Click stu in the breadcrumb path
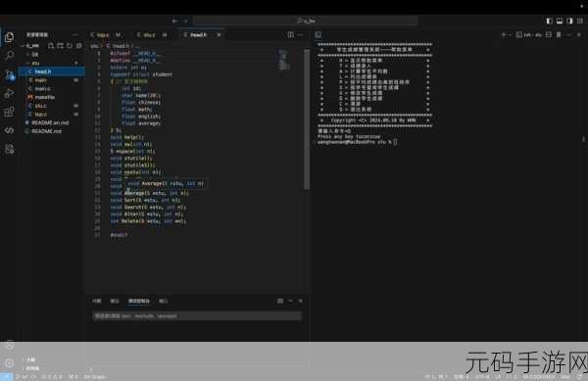Viewport: 588px width, 381px height. (x=94, y=46)
